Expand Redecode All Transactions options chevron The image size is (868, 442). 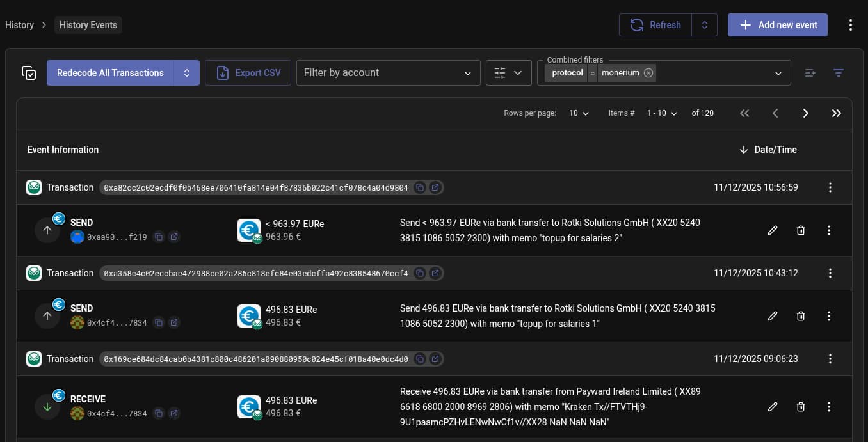click(x=187, y=73)
